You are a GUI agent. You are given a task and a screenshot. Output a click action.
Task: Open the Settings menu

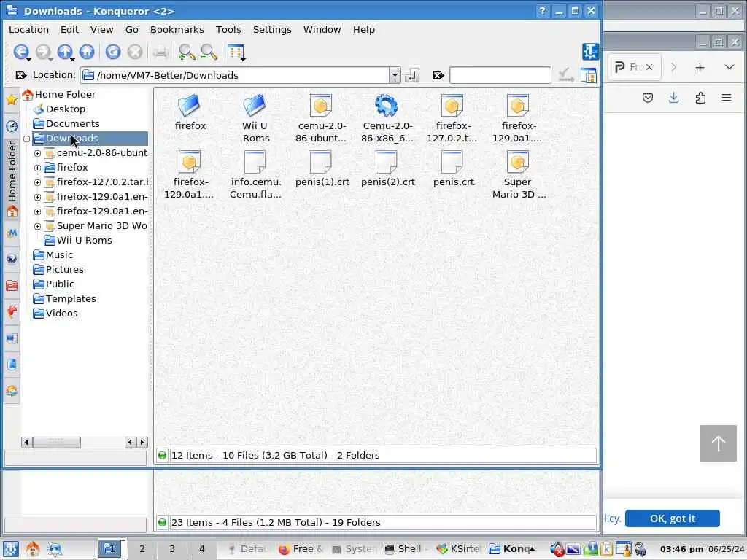pos(272,29)
